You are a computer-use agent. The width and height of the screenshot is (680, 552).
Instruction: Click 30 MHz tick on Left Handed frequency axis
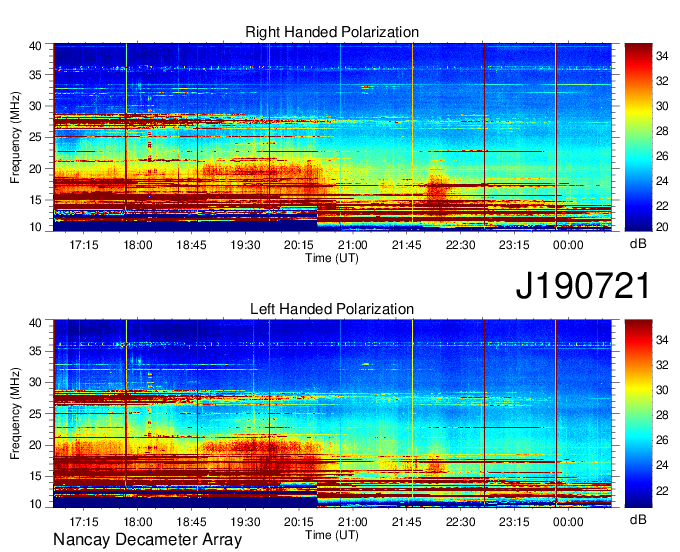pyautogui.click(x=36, y=382)
